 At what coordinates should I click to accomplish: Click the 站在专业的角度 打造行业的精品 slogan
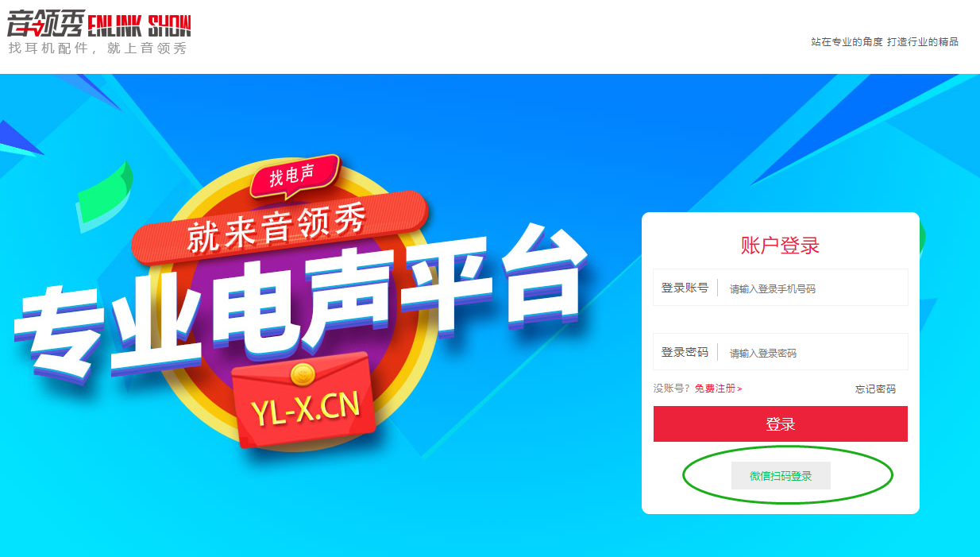885,42
